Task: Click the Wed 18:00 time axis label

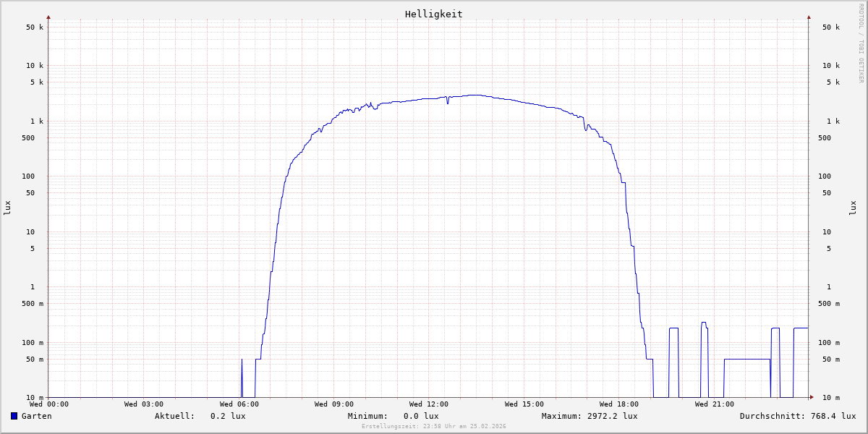Action: point(619,404)
